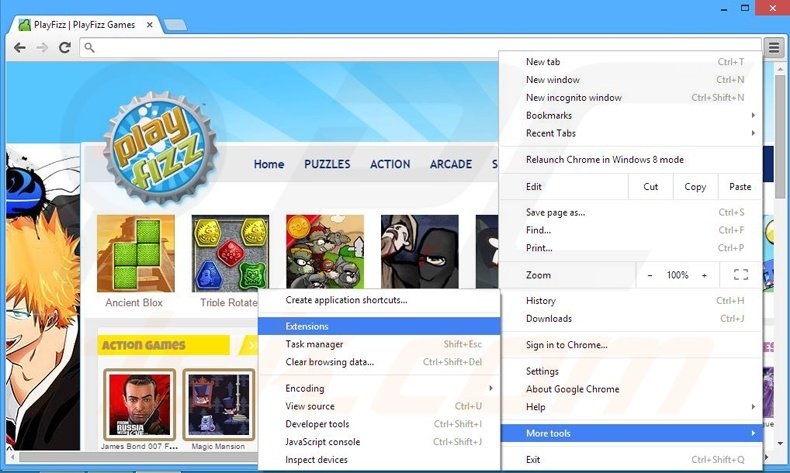
Task: Click Relaunch Chrome in Windows 8 mode
Action: click(631, 160)
